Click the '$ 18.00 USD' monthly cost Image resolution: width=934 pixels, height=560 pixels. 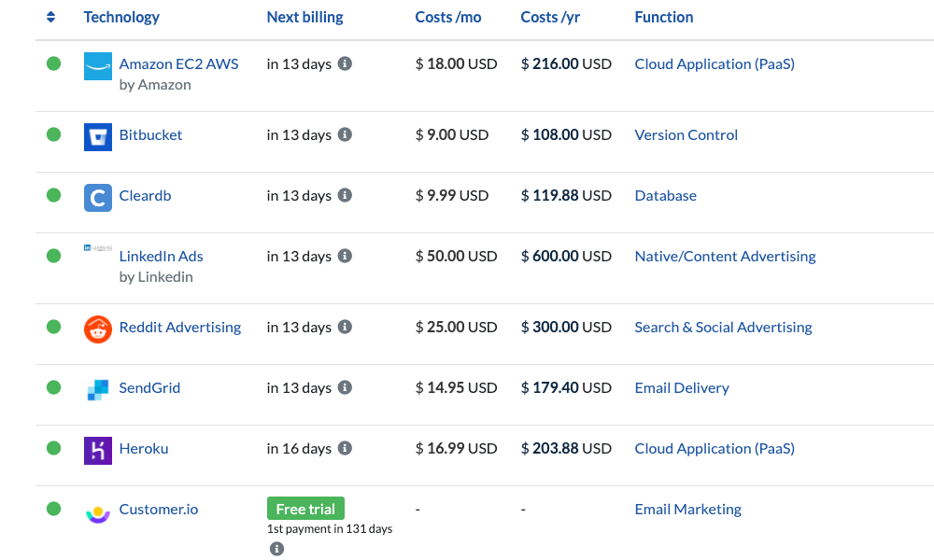[x=457, y=63]
